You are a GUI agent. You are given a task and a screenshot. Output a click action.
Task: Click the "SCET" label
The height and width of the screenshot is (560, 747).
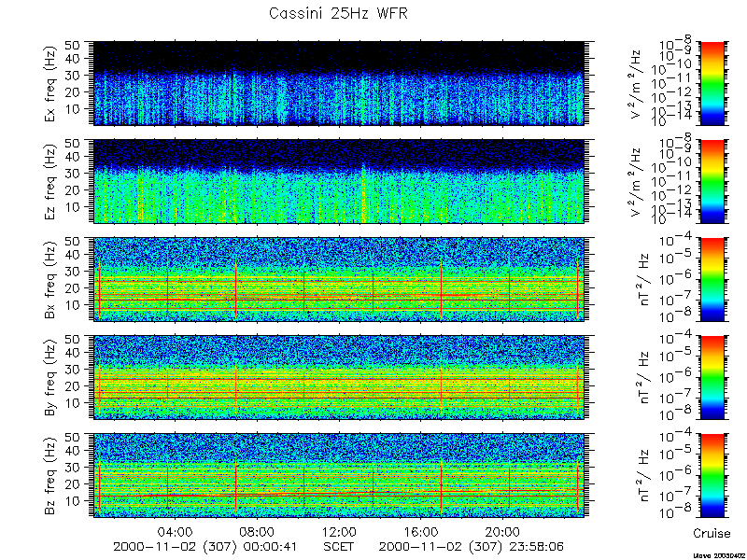(x=338, y=546)
